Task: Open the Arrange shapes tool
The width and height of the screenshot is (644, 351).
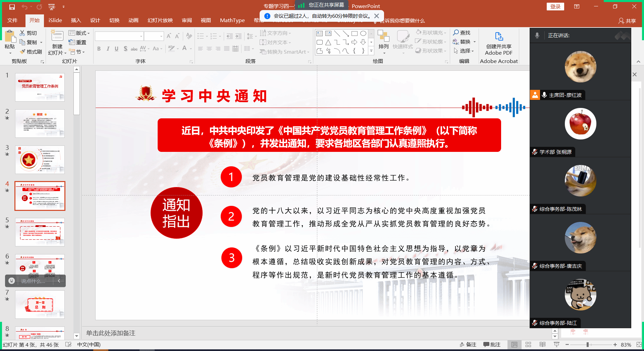Action: [383, 40]
